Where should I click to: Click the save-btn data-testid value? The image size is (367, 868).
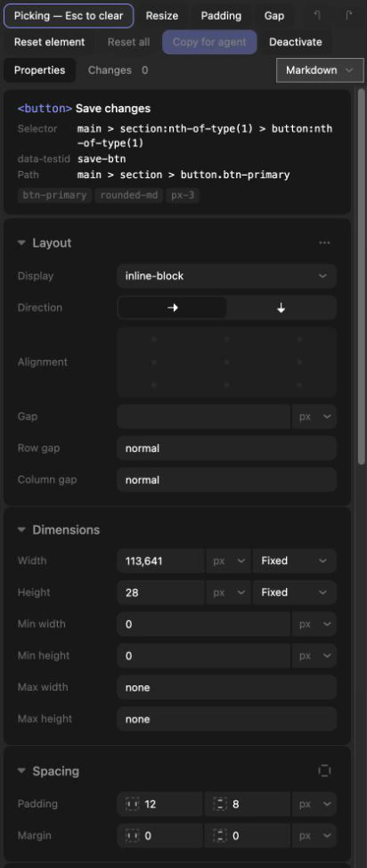click(102, 159)
